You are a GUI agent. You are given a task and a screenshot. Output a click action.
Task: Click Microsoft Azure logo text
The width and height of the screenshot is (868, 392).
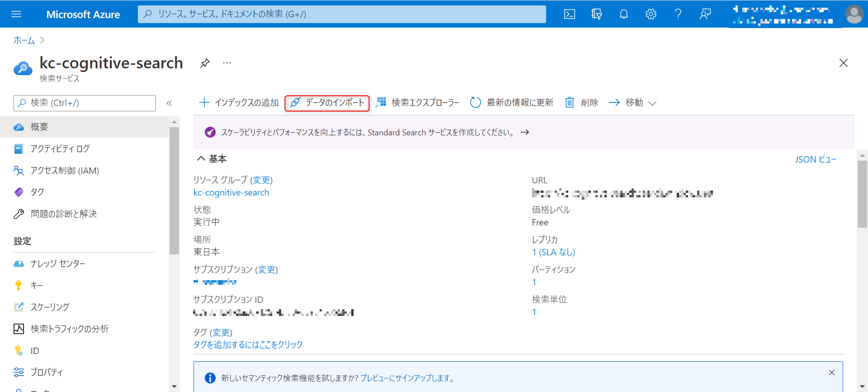tap(83, 14)
